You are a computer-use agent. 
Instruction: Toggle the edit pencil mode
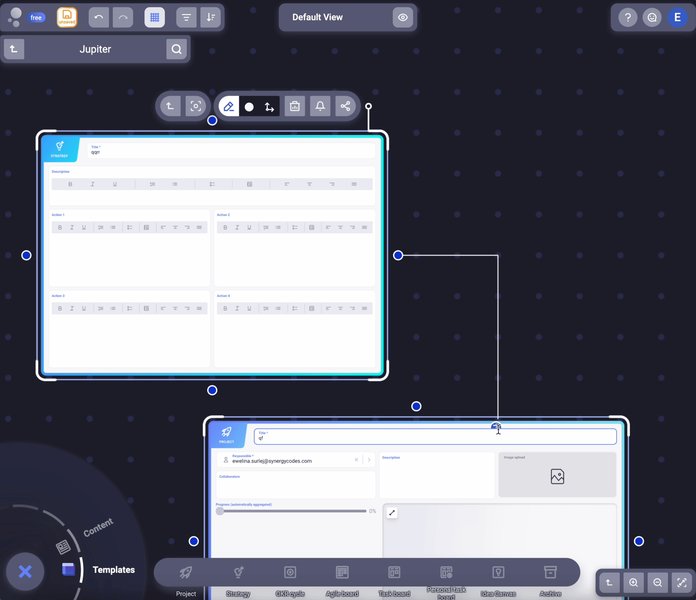coord(229,107)
